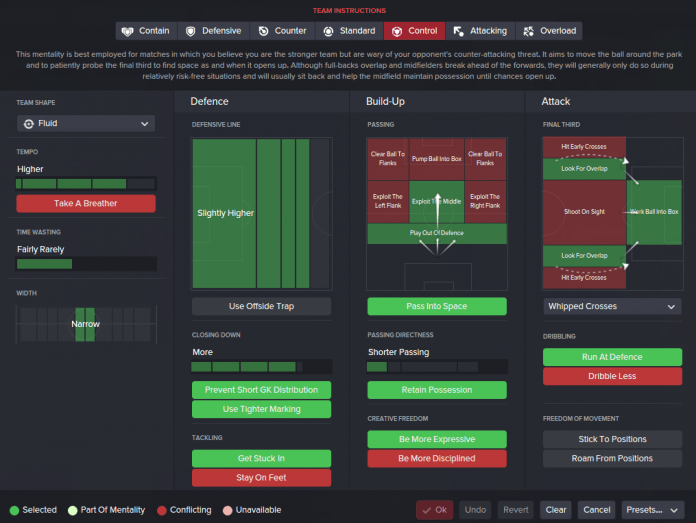Click the checkmark icon on Ok
Viewport: 696px width, 523px height.
tap(427, 510)
